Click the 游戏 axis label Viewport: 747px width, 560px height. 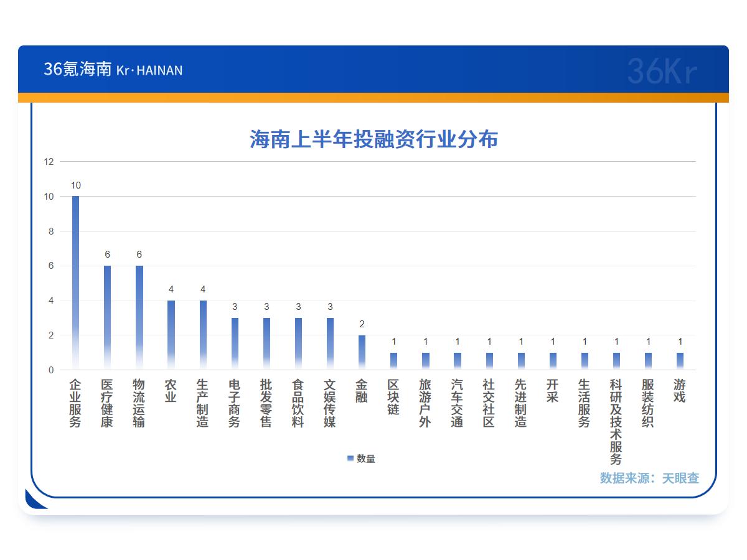pyautogui.click(x=680, y=391)
